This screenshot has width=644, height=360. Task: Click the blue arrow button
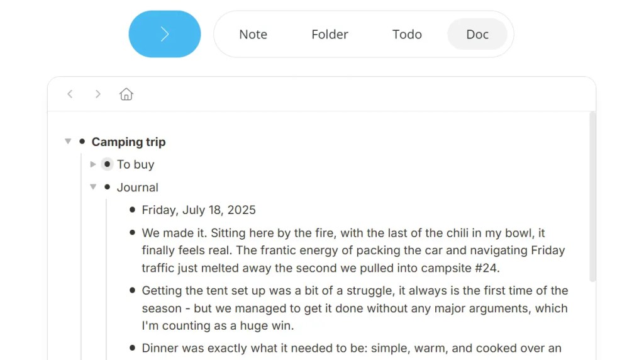pos(165,34)
